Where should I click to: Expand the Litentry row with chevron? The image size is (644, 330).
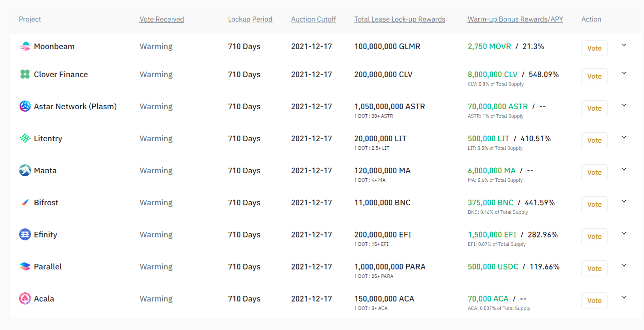[624, 137]
